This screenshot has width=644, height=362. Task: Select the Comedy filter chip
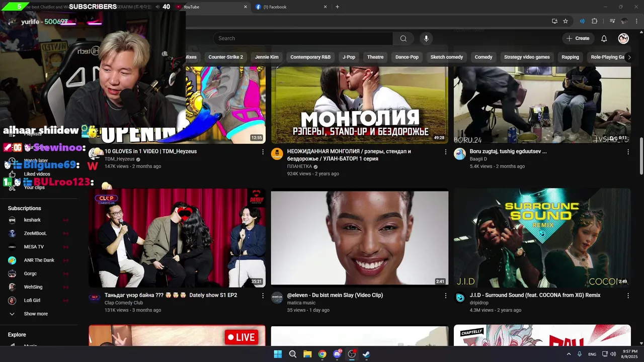484,57
